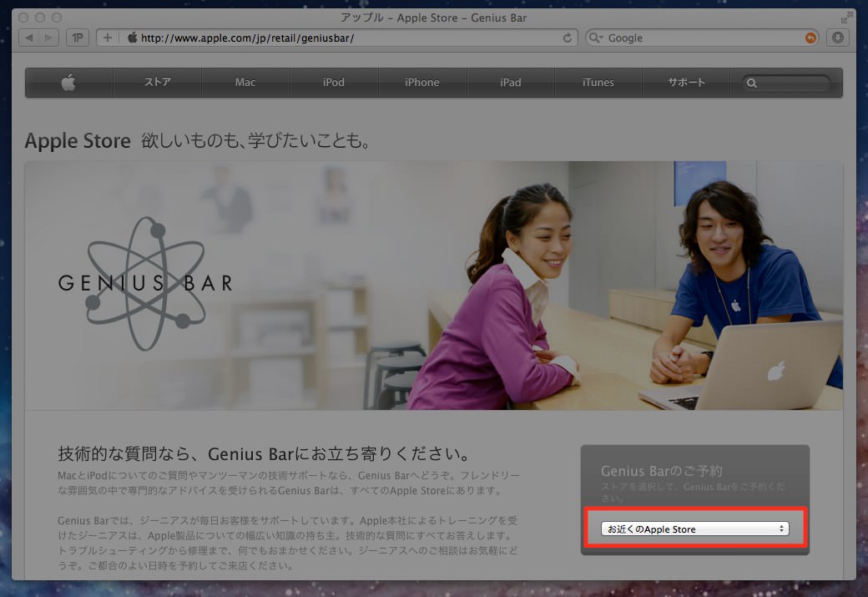Go back with Safari's back arrow
Viewport: 868px width, 597px height.
tap(28, 38)
